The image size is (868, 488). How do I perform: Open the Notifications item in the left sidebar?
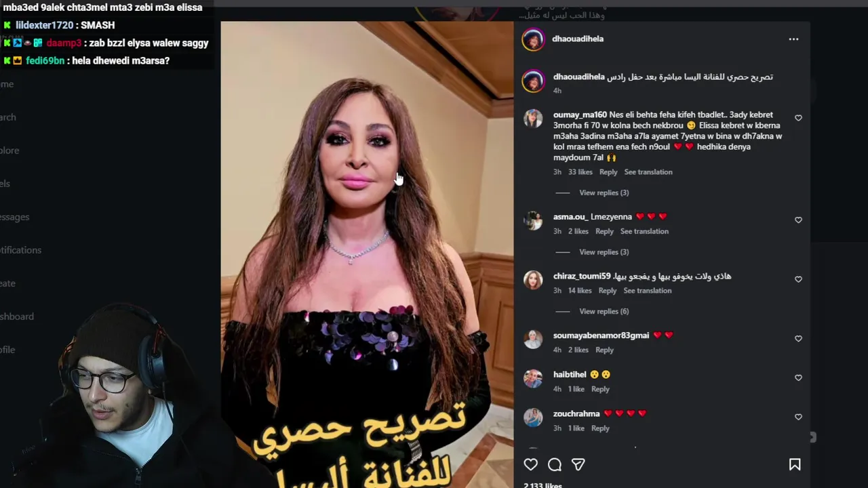pos(20,250)
